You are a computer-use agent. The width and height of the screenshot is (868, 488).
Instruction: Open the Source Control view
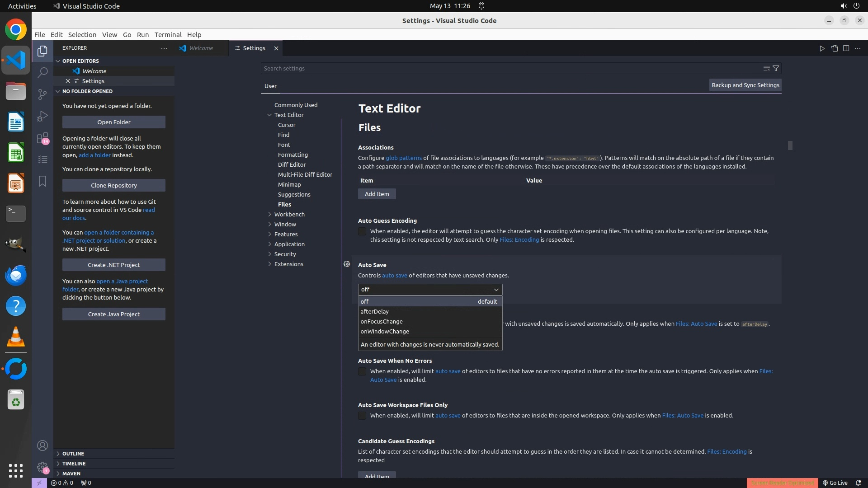pos(42,94)
